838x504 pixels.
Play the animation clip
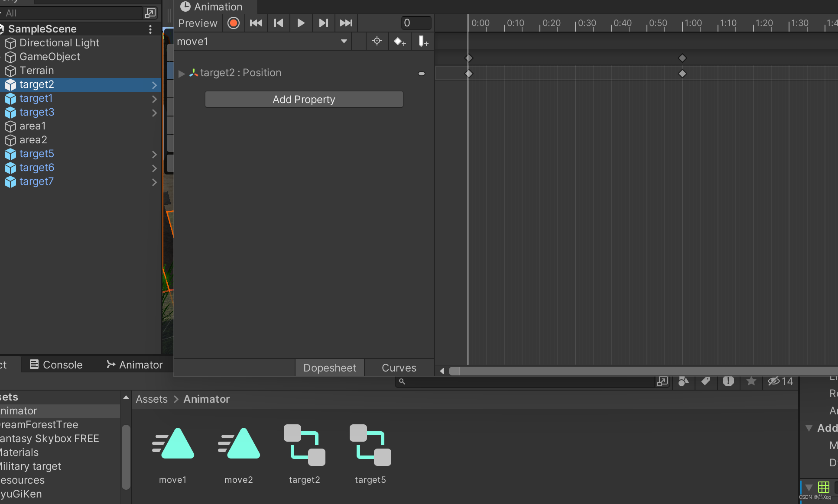tap(301, 23)
